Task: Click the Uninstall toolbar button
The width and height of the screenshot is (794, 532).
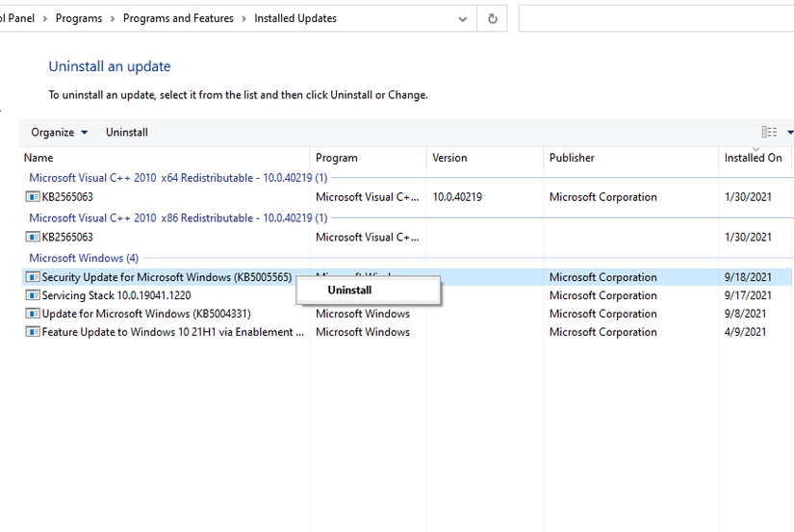Action: point(127,132)
